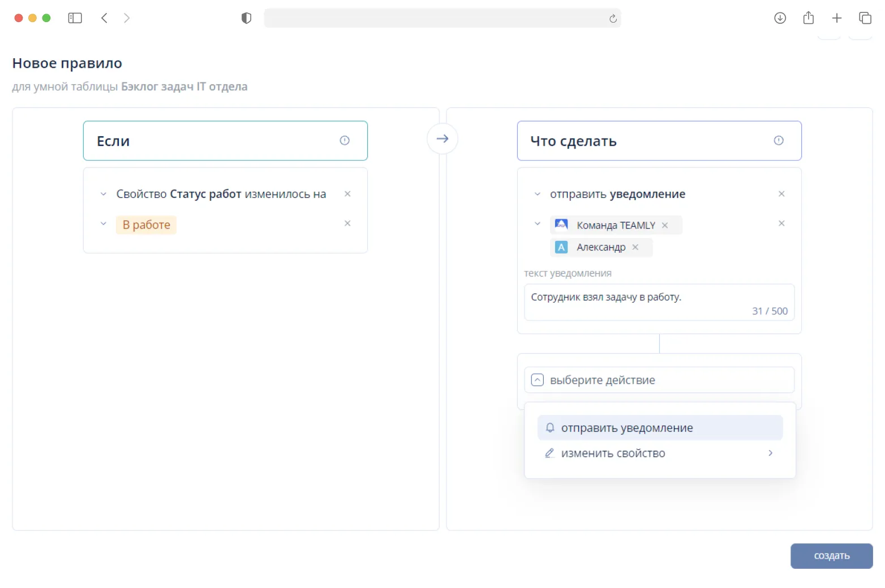
Task: Remove the В работе value row
Action: (x=347, y=223)
